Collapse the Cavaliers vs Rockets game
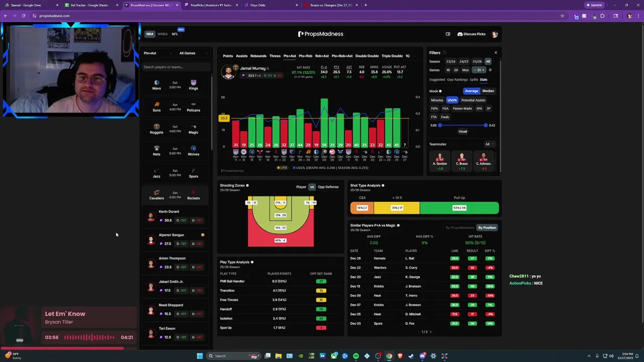Viewport: 644px width, 362px height. point(175,195)
